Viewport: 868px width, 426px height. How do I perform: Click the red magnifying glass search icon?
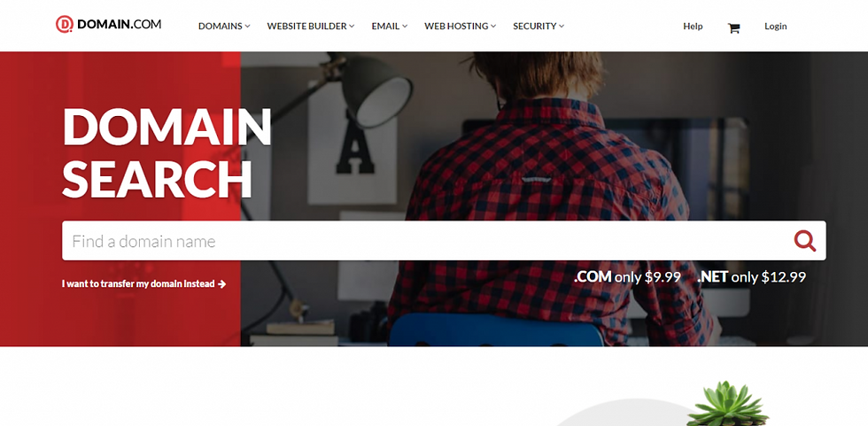click(x=805, y=241)
